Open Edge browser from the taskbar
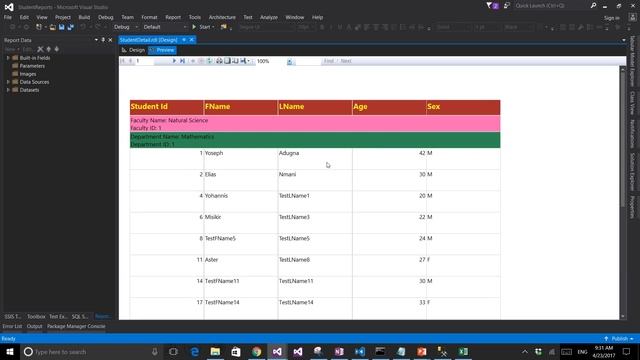This screenshot has height=360, width=640. point(195,351)
